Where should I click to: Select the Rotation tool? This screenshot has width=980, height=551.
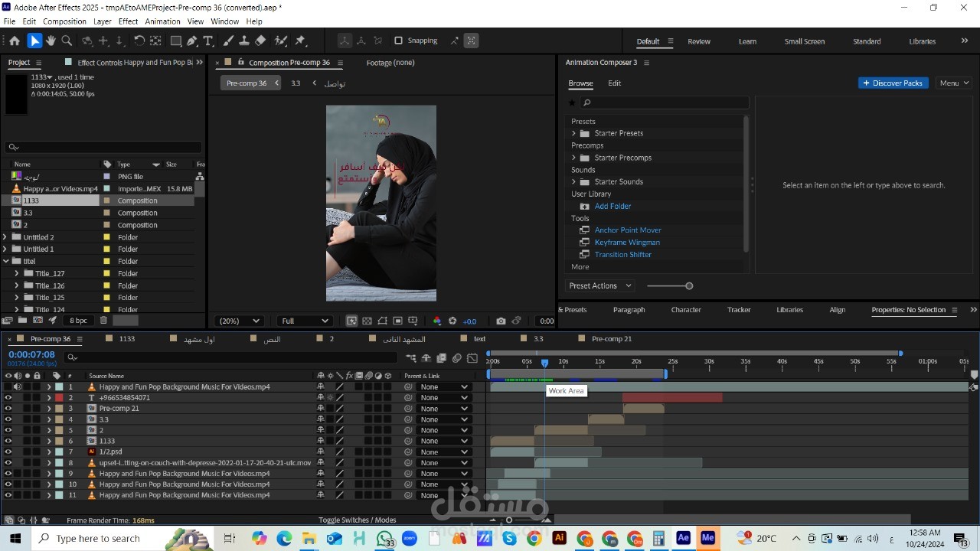(139, 41)
